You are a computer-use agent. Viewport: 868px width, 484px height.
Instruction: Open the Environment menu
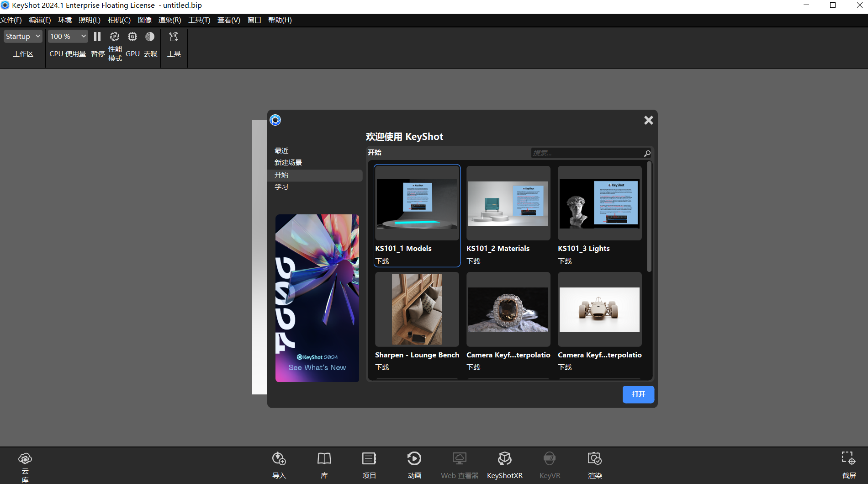point(65,20)
